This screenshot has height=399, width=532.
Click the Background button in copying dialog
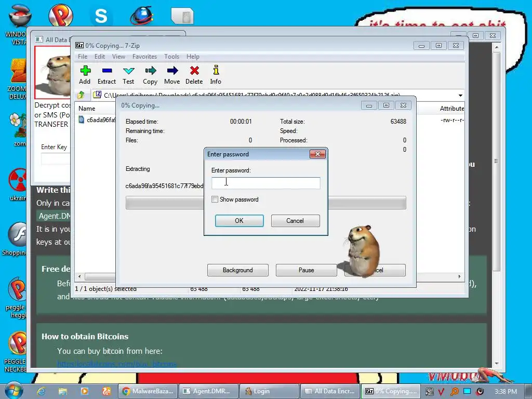click(237, 270)
